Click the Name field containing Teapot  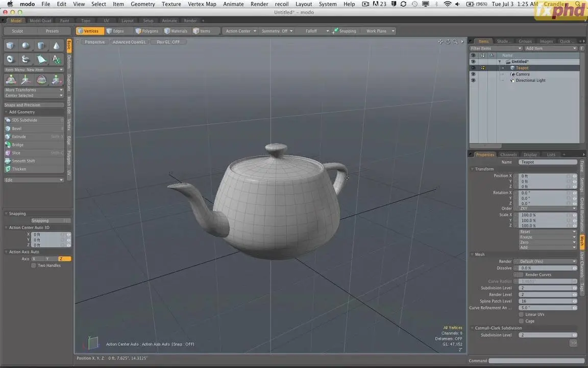click(x=548, y=162)
